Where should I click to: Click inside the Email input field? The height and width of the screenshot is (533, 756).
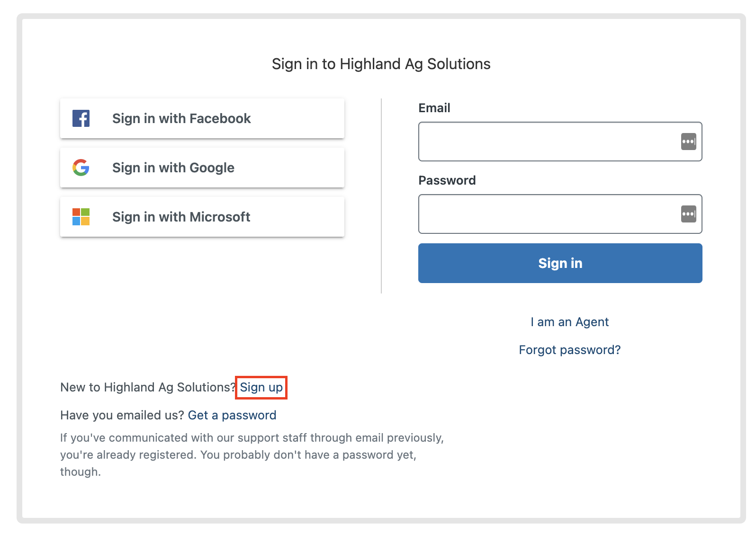pyautogui.click(x=545, y=141)
